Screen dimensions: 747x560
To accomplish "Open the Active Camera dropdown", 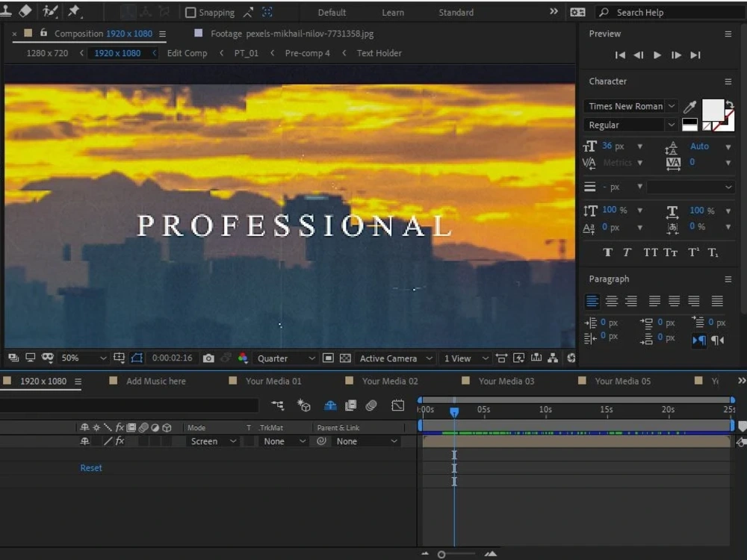I will pos(395,358).
